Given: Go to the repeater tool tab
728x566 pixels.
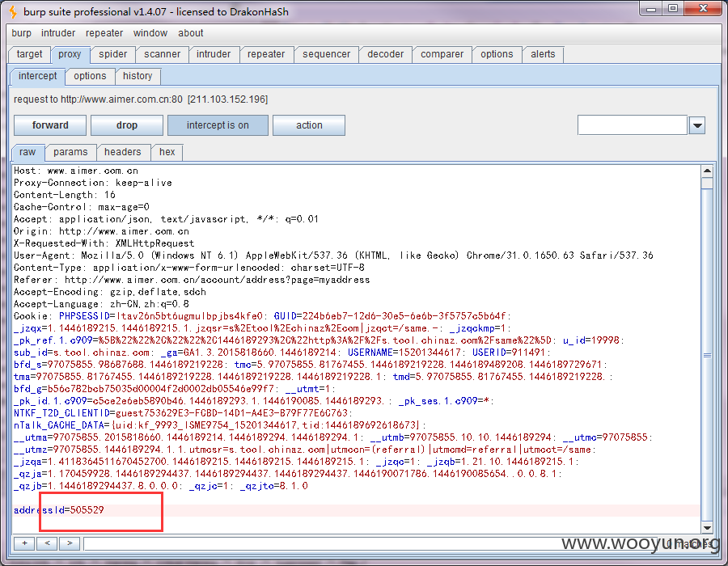Looking at the screenshot, I should (x=266, y=54).
